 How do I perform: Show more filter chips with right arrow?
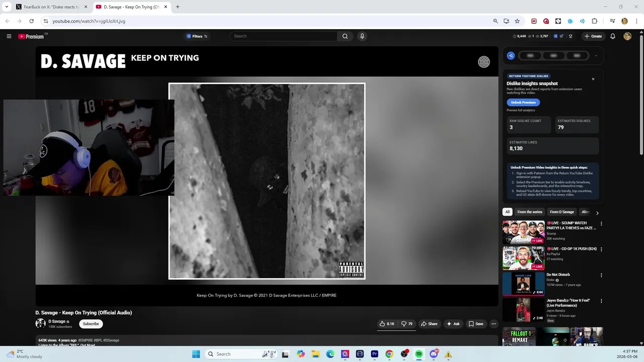point(597,213)
